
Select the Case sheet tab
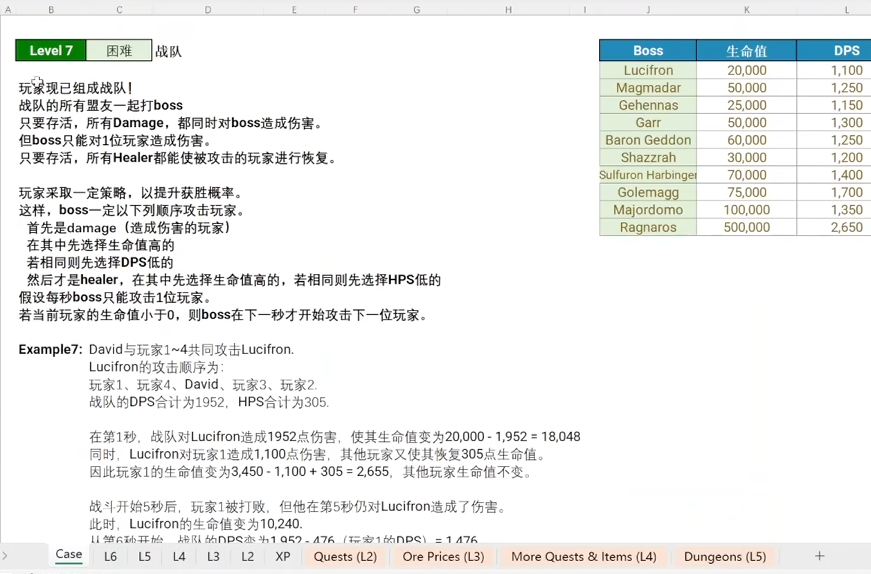(69, 555)
